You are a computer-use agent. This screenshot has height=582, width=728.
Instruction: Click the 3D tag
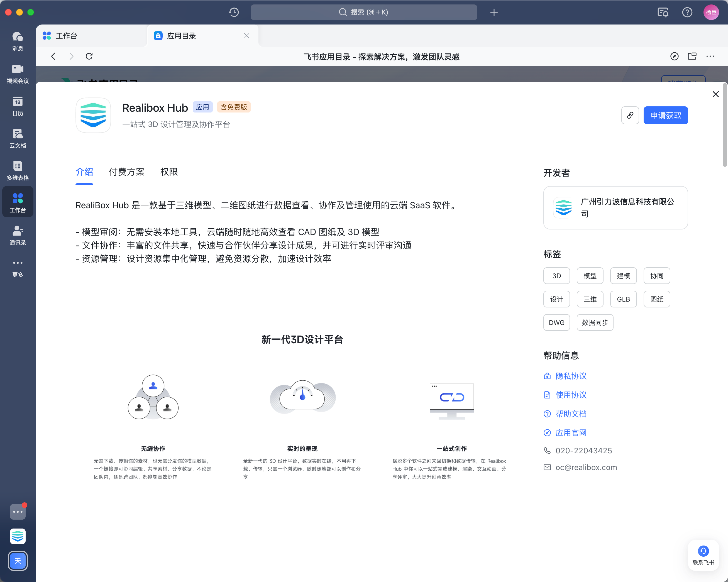tap(556, 276)
